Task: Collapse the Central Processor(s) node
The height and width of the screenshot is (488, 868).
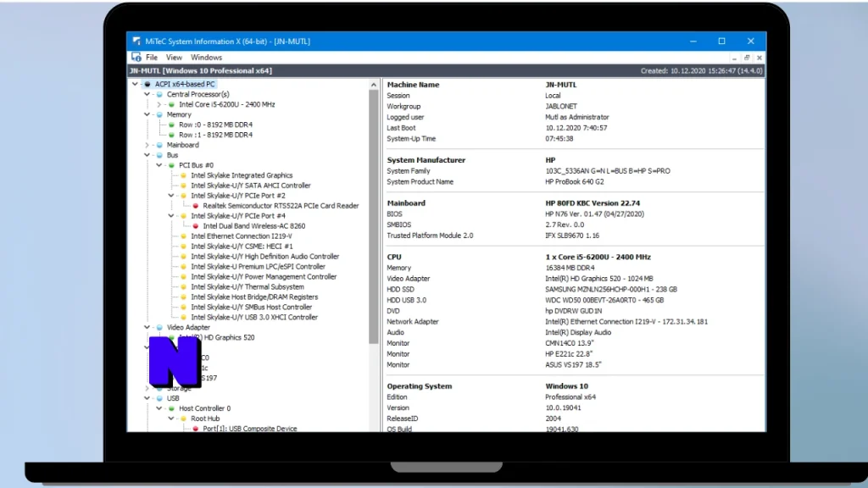Action: (147, 94)
